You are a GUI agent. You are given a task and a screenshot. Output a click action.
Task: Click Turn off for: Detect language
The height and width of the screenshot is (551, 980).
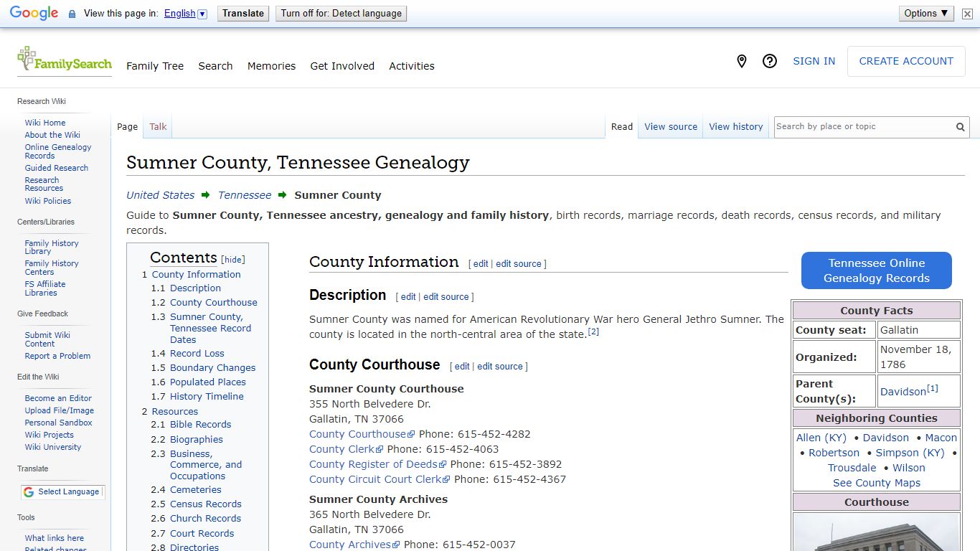341,14
